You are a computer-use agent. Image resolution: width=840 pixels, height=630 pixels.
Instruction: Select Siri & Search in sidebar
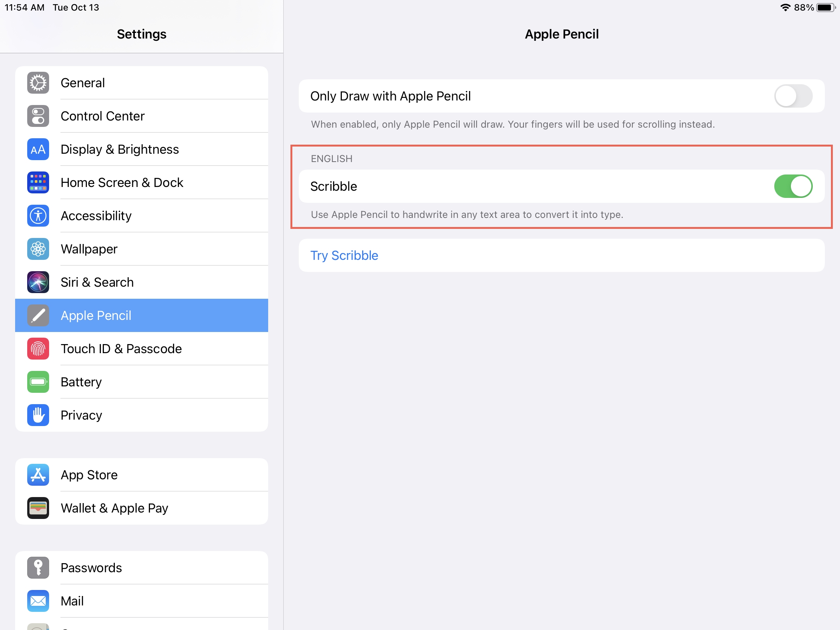coord(142,282)
